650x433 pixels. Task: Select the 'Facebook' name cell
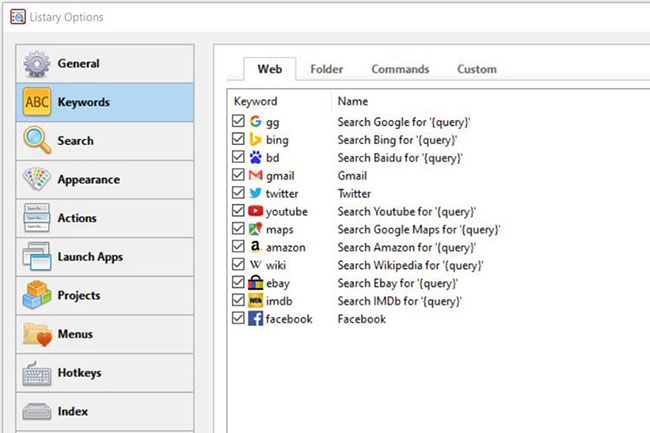(362, 319)
